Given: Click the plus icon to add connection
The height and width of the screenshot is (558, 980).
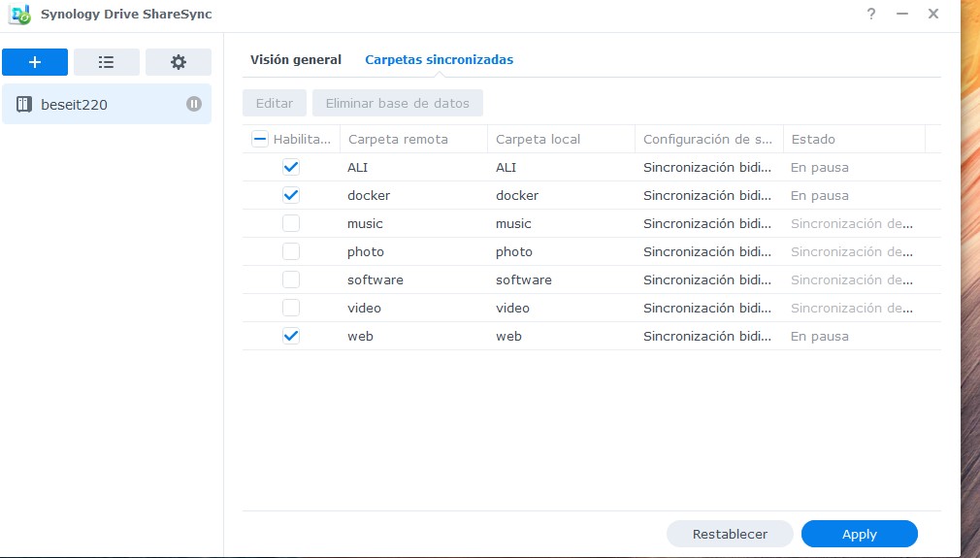Looking at the screenshot, I should click(35, 62).
